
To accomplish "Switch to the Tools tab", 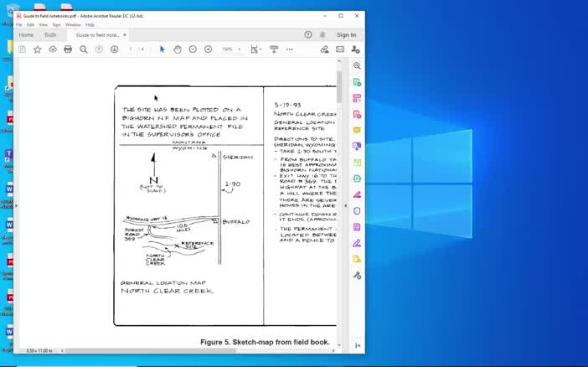I will click(50, 35).
